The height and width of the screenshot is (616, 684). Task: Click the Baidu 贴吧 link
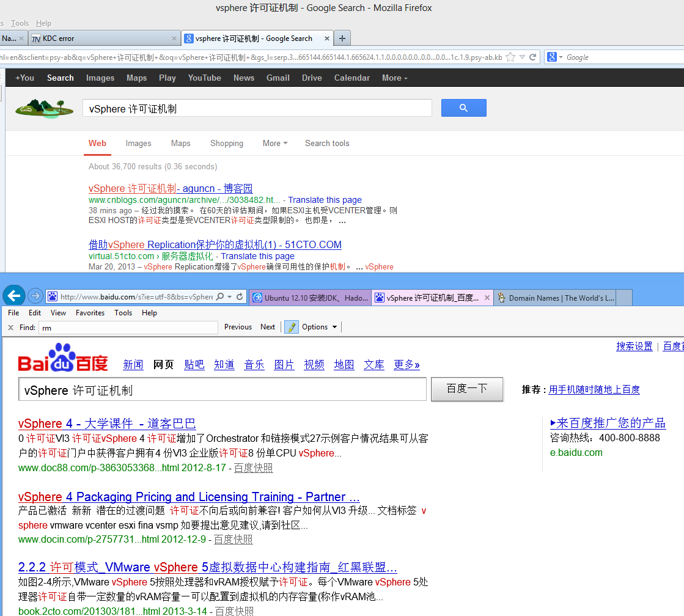pyautogui.click(x=194, y=365)
